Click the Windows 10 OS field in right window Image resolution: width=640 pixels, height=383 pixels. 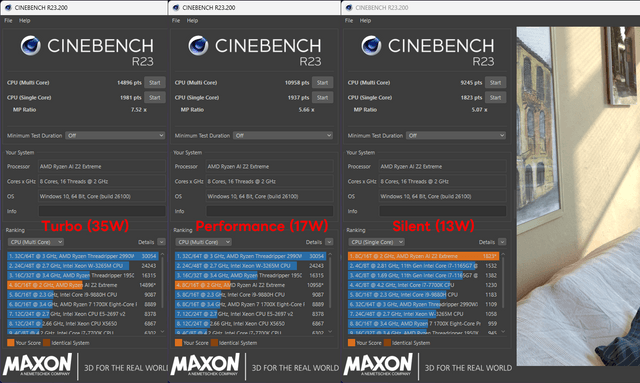(443, 196)
